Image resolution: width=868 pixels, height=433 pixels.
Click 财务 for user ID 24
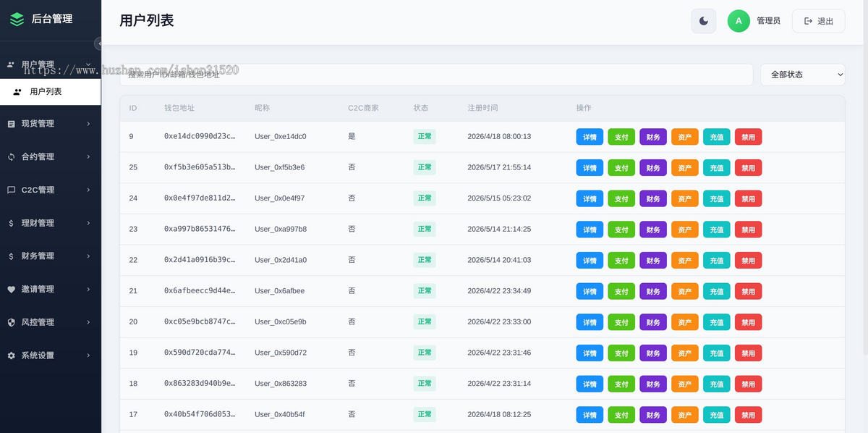coord(653,198)
